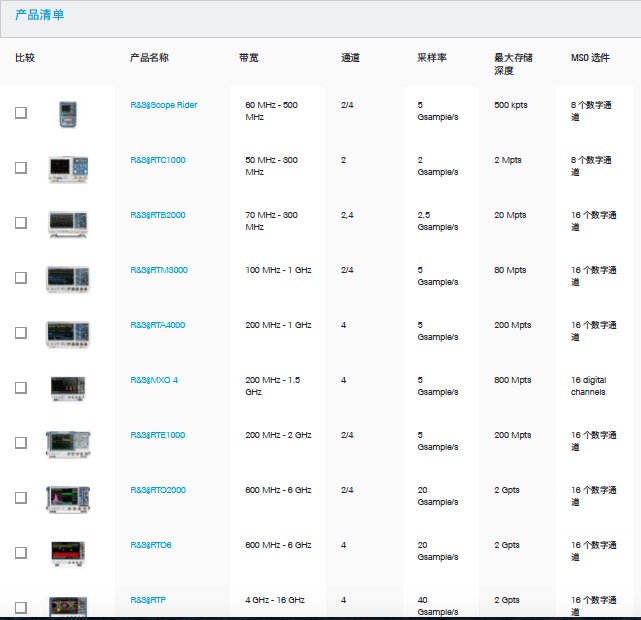
Task: Open the R&S Scope Rider link
Action: point(164,105)
